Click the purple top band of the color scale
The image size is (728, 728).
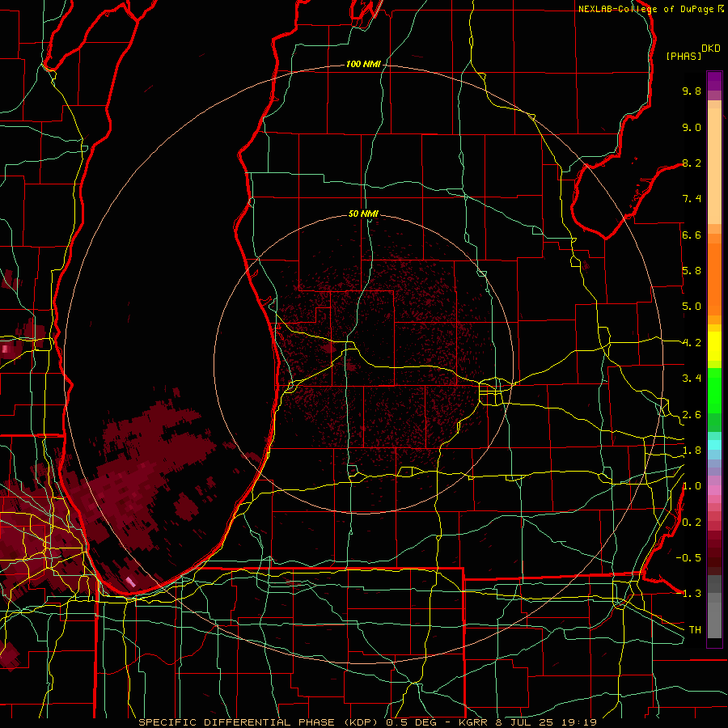click(x=714, y=81)
